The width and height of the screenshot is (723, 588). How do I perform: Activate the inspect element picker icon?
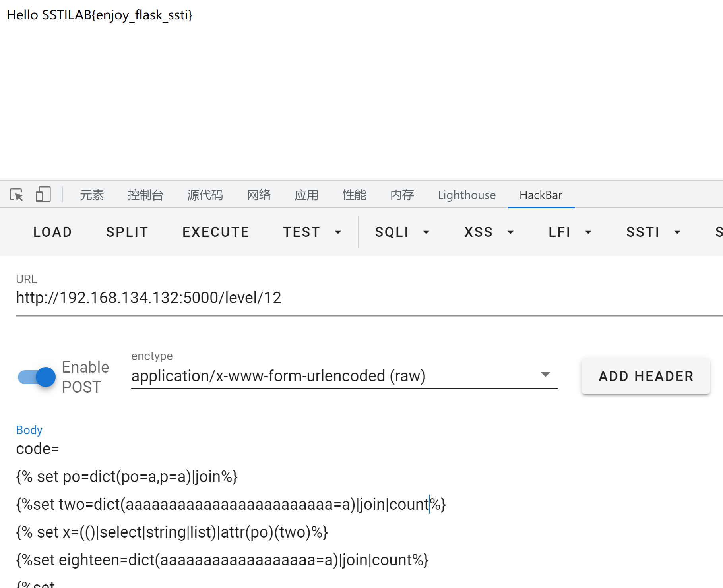17,195
